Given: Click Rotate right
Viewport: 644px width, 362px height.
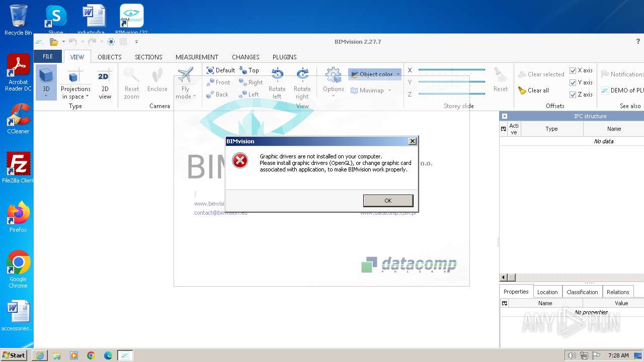Looking at the screenshot, I should click(302, 83).
